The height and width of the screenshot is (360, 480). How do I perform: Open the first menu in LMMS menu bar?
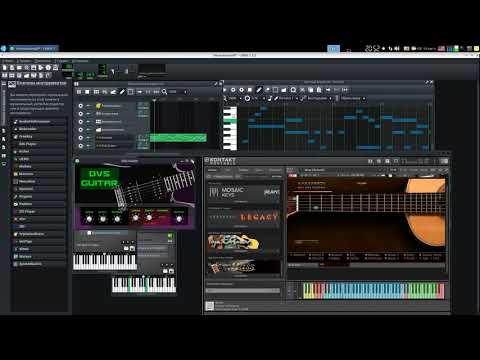(8, 61)
